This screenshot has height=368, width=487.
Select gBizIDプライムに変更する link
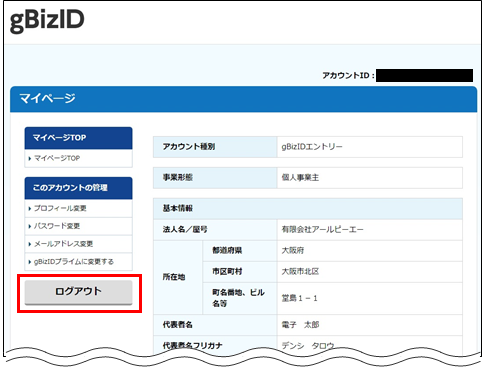click(74, 262)
